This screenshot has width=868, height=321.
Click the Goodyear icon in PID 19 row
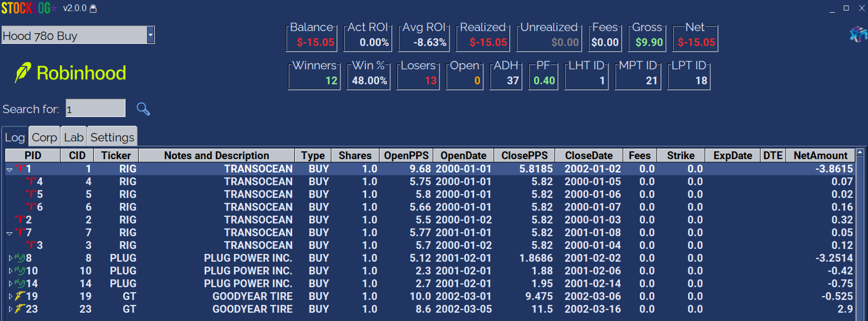click(20, 296)
